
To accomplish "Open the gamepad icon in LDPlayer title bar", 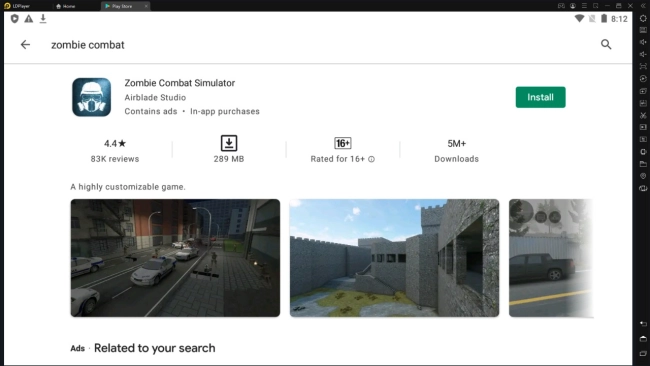I will coord(561,6).
